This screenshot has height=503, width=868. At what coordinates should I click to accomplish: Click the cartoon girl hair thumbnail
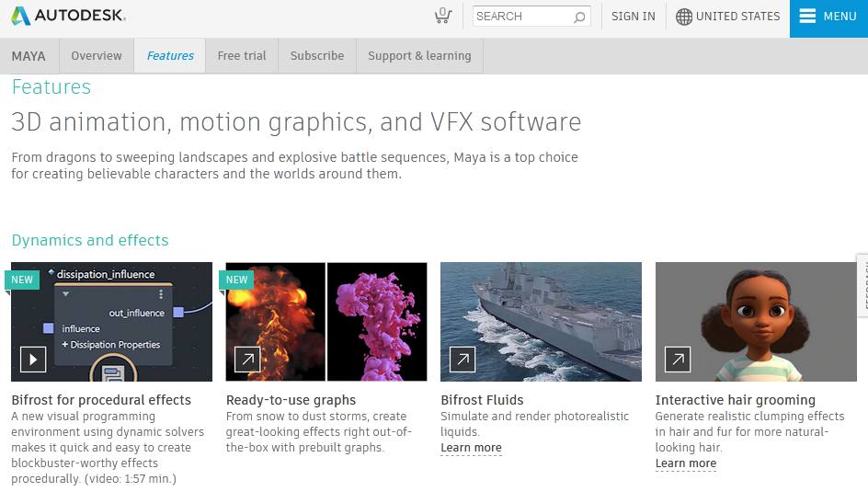coord(756,322)
